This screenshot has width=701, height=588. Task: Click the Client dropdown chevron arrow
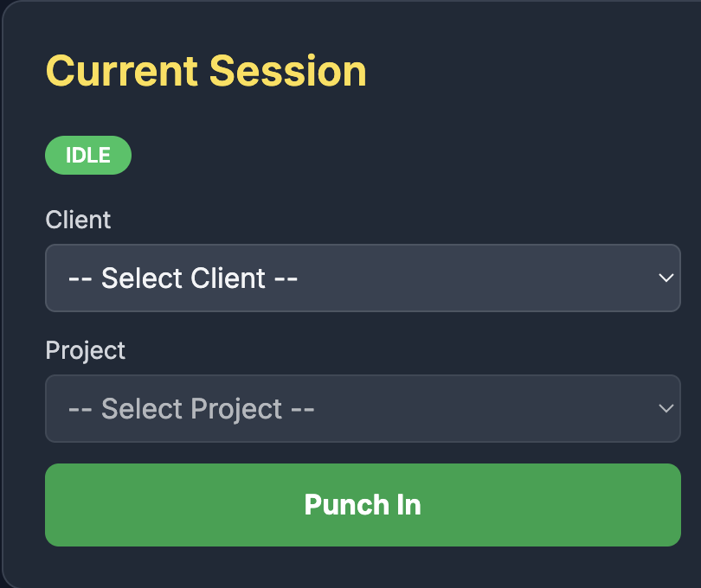(666, 278)
